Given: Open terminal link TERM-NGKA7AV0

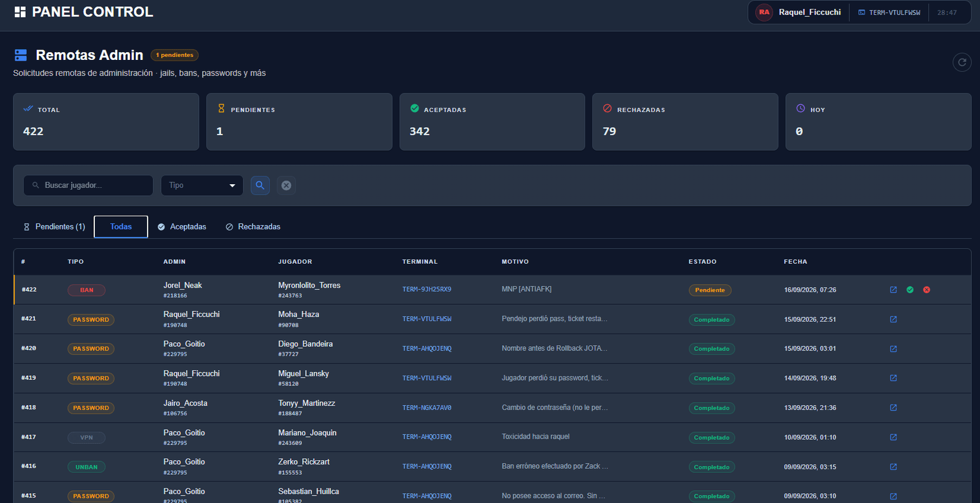Looking at the screenshot, I should coord(427,408).
